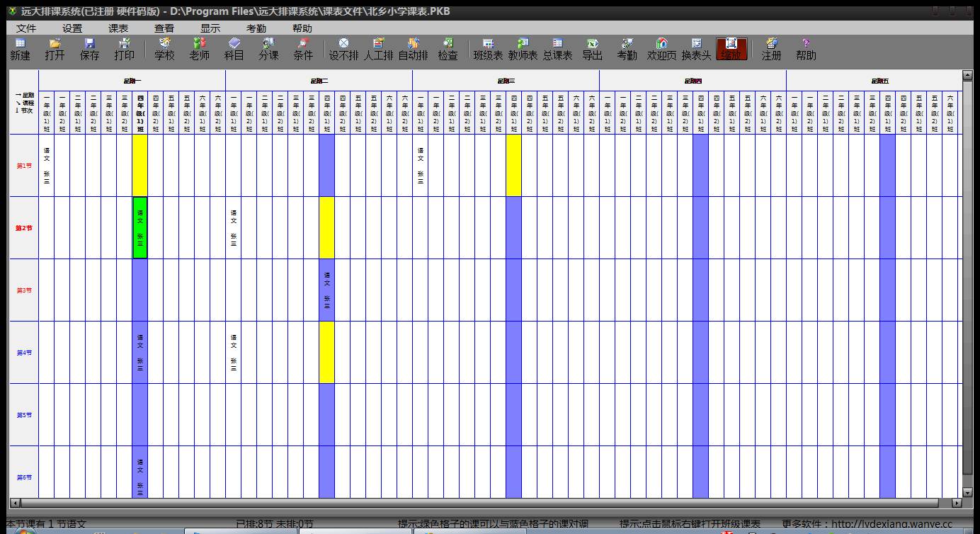Screen dimensions: 980x534
Task: Select the green 语文 cell in 第2节
Action: pos(140,228)
